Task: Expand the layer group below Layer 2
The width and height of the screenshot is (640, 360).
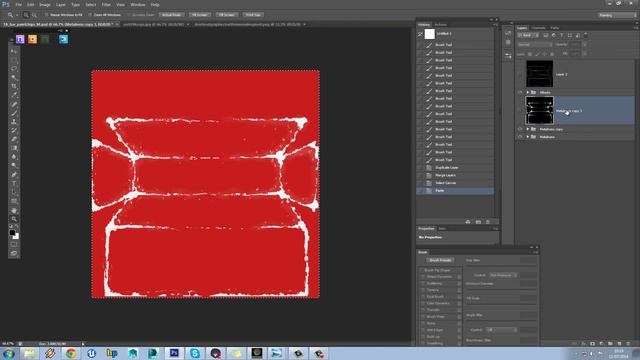Action: click(x=528, y=92)
